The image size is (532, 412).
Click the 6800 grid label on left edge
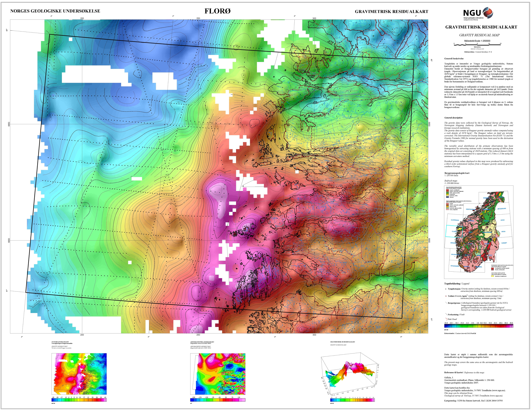pos(9,240)
